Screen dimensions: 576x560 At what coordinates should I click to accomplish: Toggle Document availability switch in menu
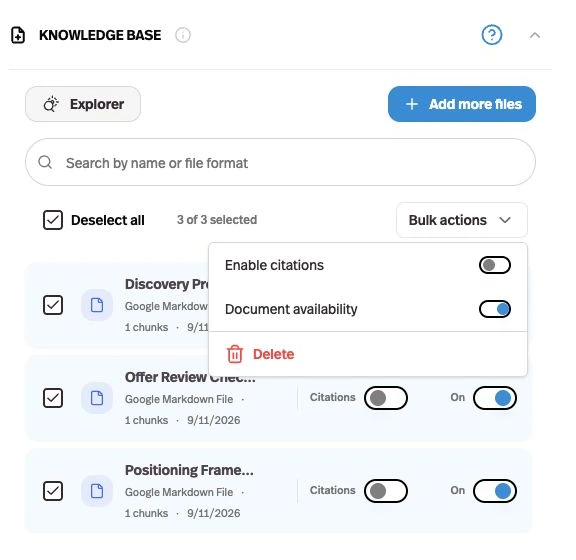(x=494, y=309)
